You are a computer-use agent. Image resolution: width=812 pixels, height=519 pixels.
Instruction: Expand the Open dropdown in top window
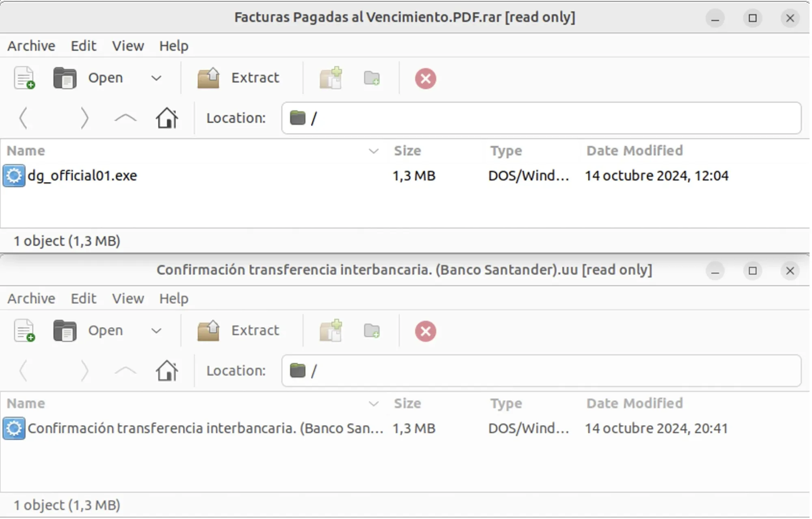click(155, 78)
